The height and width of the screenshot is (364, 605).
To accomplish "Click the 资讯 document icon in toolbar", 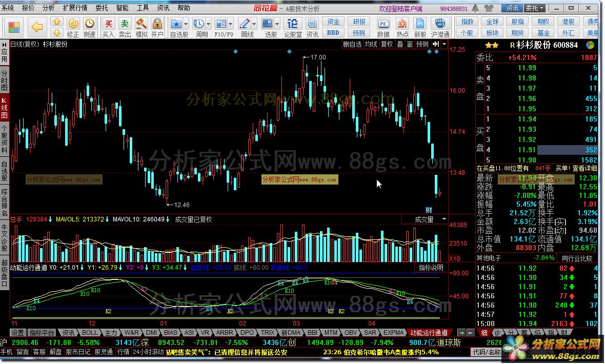I will pyautogui.click(x=312, y=24).
